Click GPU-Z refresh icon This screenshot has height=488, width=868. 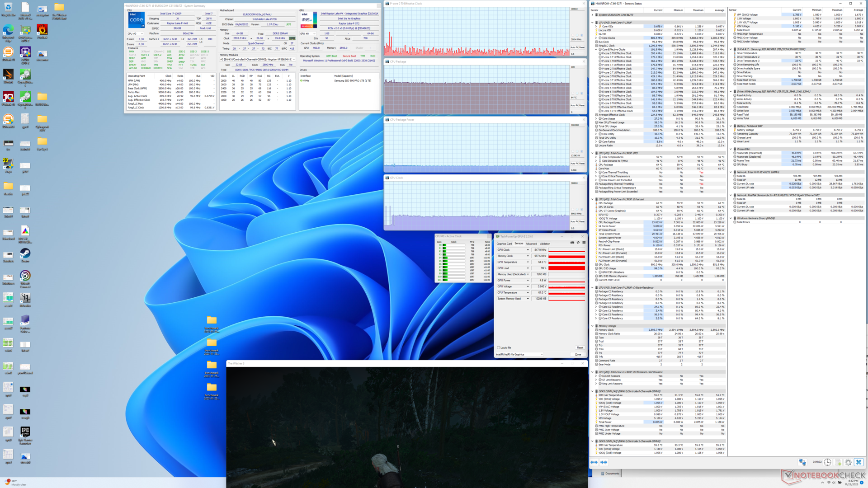point(578,243)
